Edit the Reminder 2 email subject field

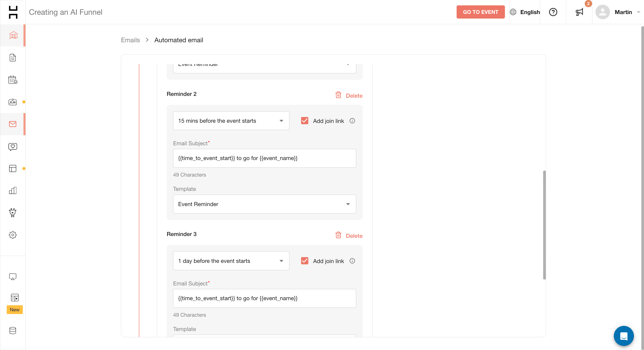[x=265, y=158]
